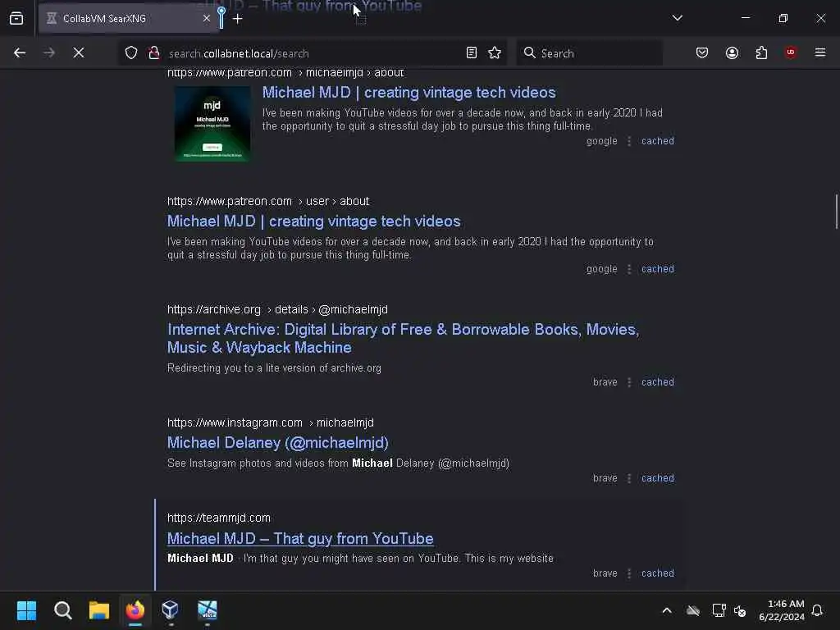Screen dimensions: 840x630
Task: Click the page vertical scrollbar thumb
Action: [x=836, y=212]
